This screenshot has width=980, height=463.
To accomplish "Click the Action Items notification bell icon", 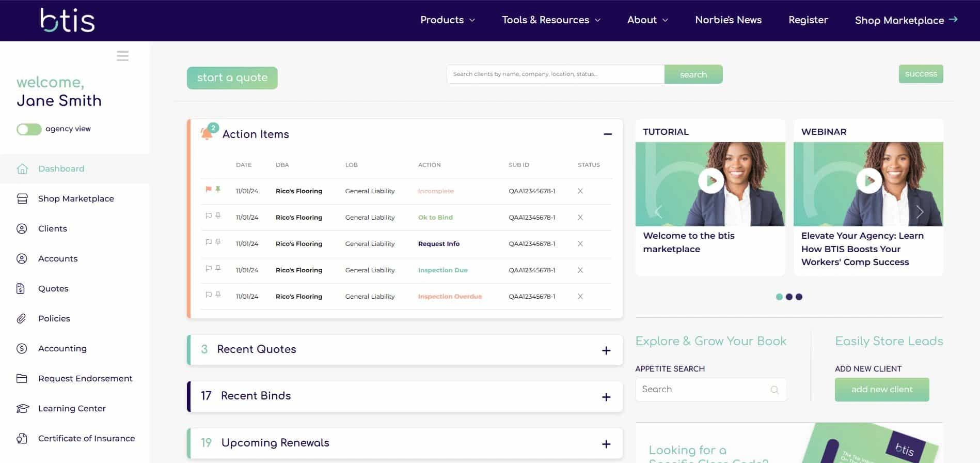I will (207, 133).
